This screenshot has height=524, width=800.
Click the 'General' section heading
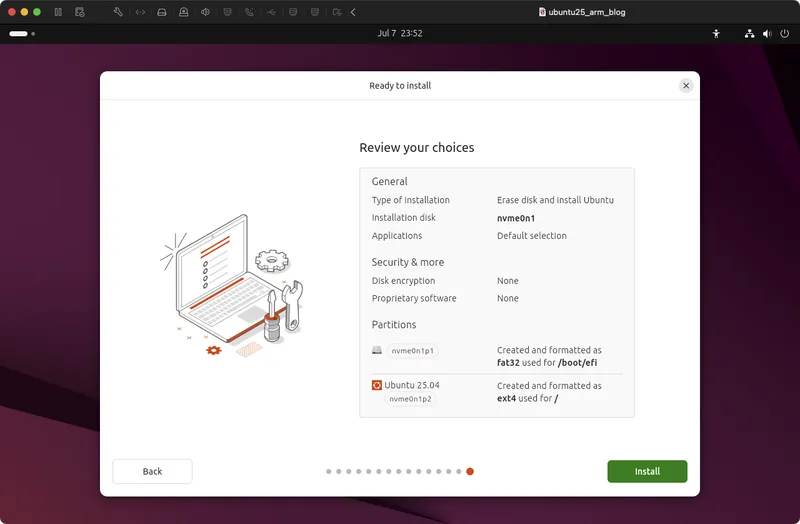tap(389, 182)
